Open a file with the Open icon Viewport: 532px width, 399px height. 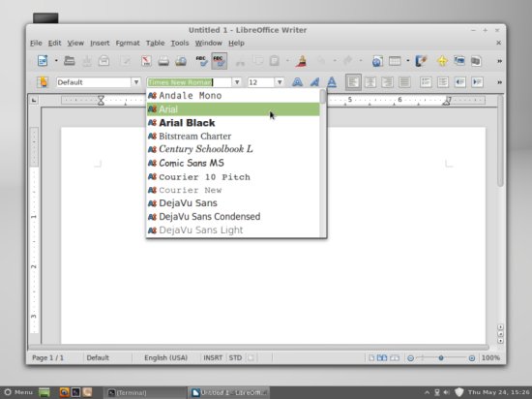click(70, 61)
